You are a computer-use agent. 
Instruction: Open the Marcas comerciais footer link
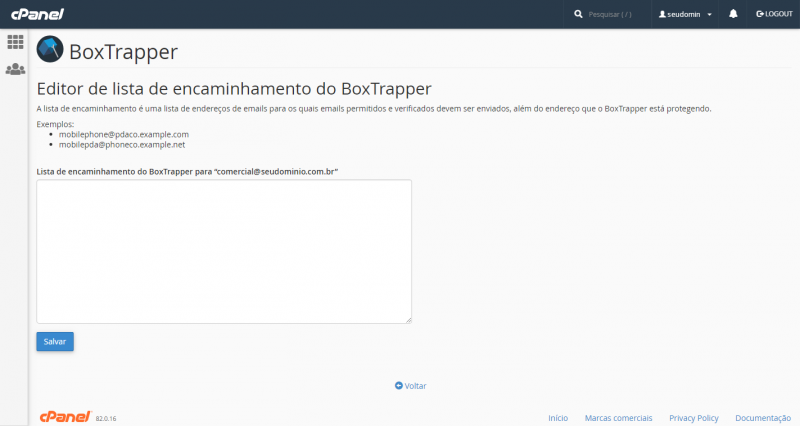(x=618, y=418)
